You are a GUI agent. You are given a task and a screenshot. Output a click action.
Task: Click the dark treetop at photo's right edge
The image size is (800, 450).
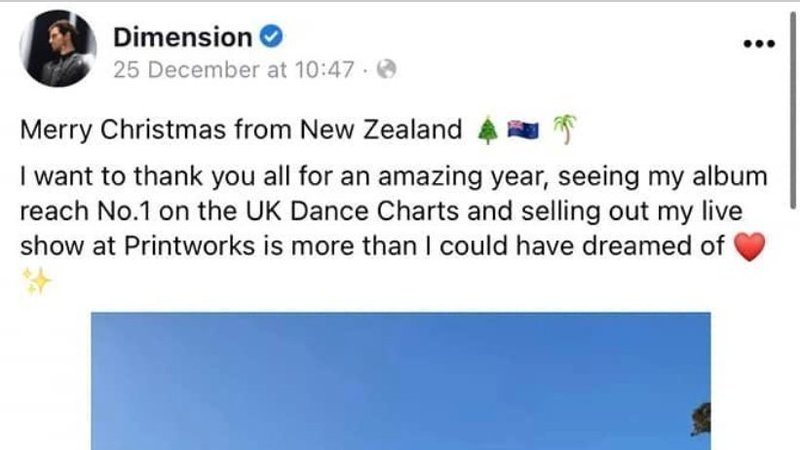(x=700, y=417)
